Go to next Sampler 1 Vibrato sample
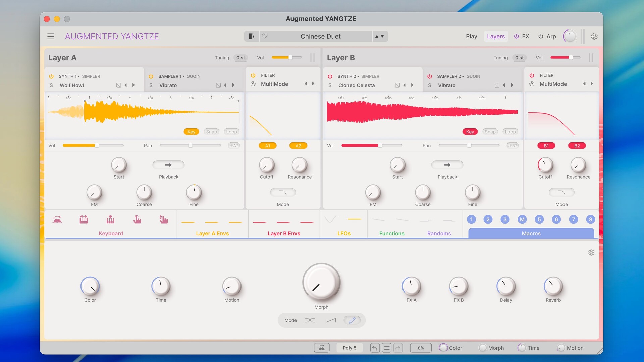This screenshot has width=644, height=362. 233,85
